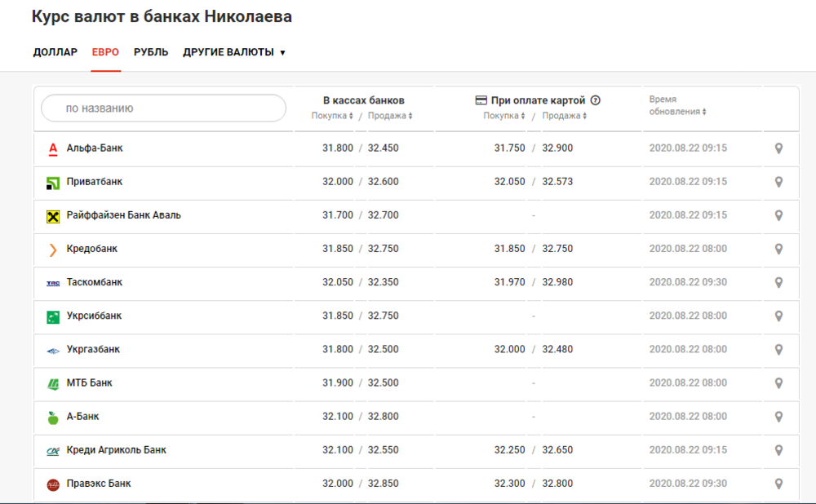816x504 pixels.
Task: Click Райффайзен cash sell rate 32.700
Action: click(x=383, y=214)
